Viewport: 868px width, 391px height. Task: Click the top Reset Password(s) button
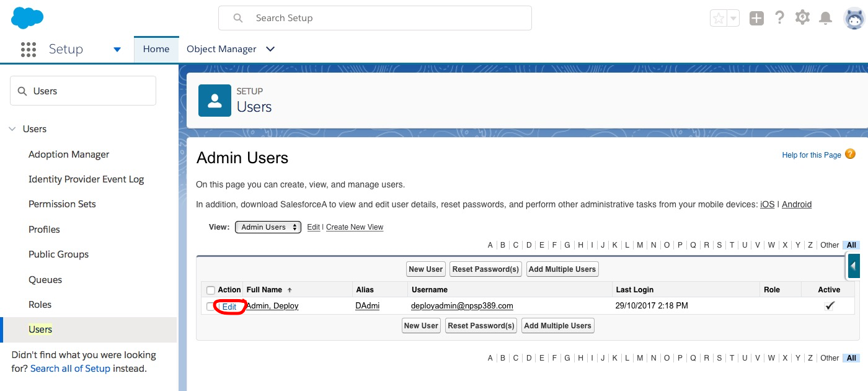coord(485,269)
